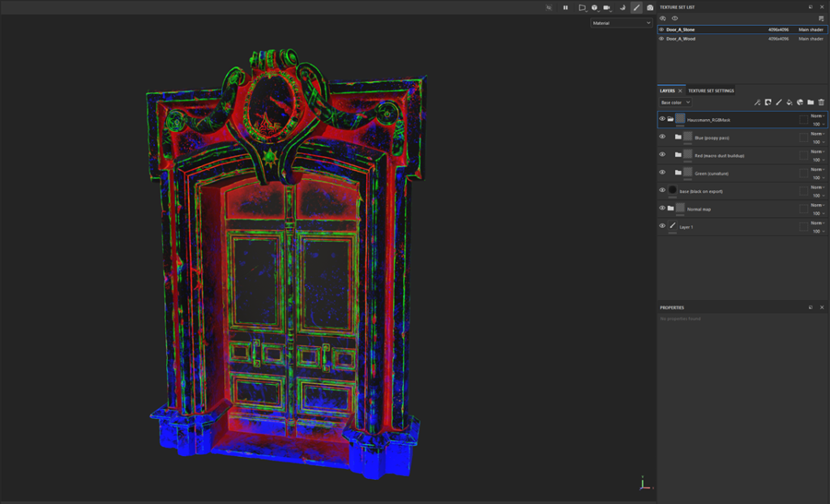The height and width of the screenshot is (504, 830).
Task: Hide the Door_A_Wood texture set
Action: pos(661,38)
